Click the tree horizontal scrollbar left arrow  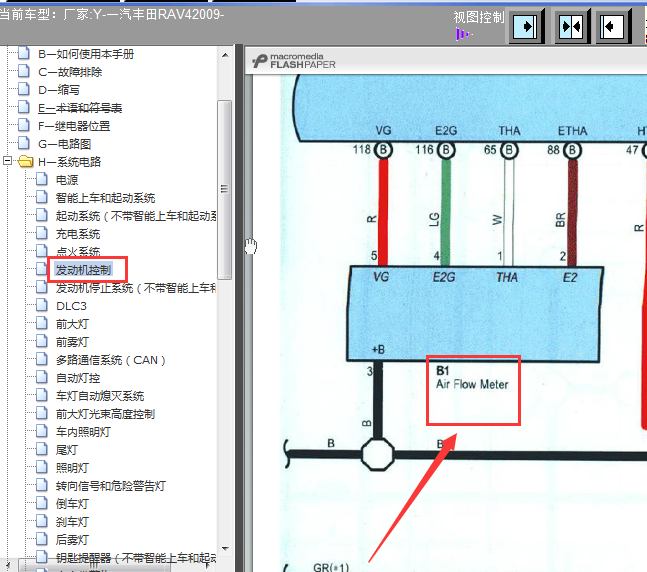point(8,565)
